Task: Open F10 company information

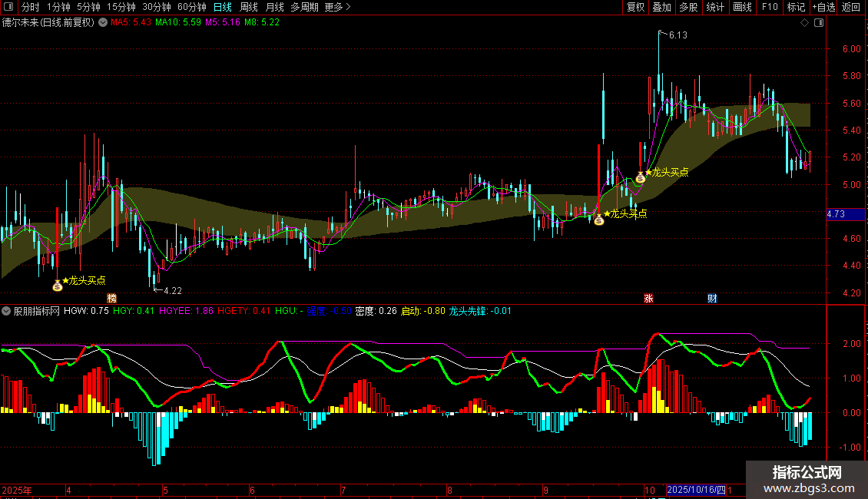Action: pyautogui.click(x=770, y=7)
